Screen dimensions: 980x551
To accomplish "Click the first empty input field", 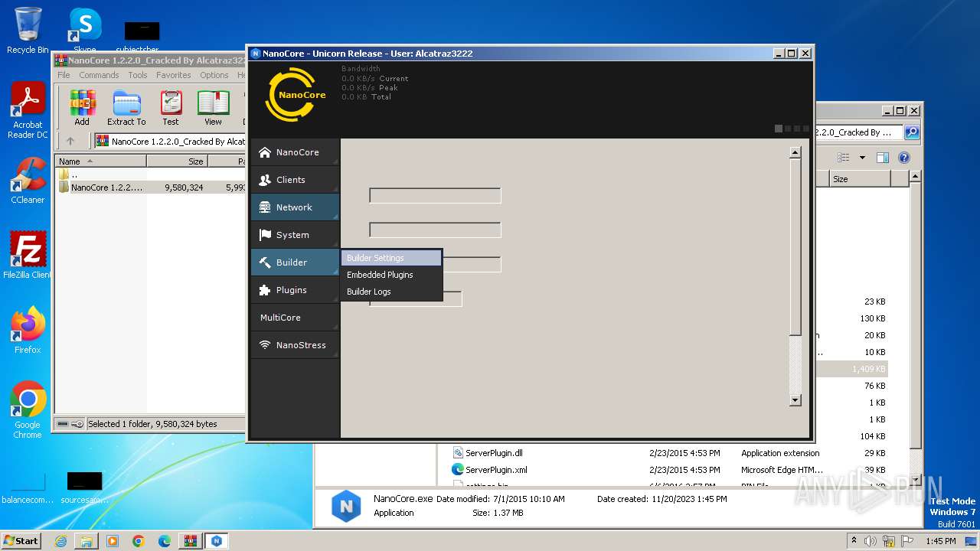I will coord(435,196).
